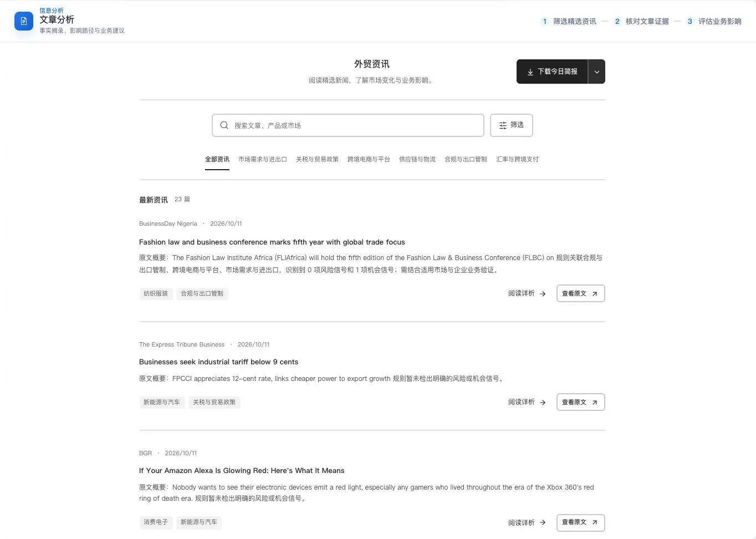756x539 pixels.
Task: Click the 最新资讯 section heading
Action: [x=154, y=200]
